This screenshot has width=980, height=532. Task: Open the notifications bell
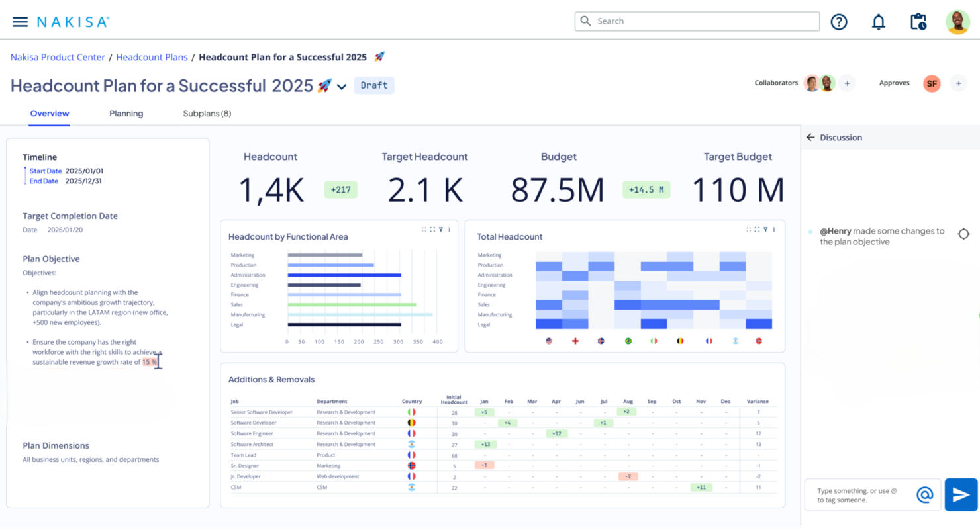coord(879,22)
